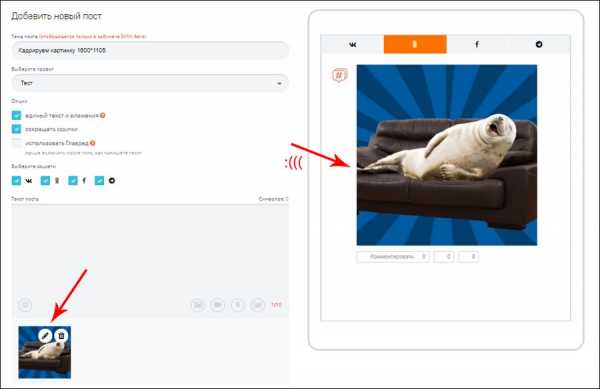
Task: Click inside the post text area
Action: tap(150, 249)
